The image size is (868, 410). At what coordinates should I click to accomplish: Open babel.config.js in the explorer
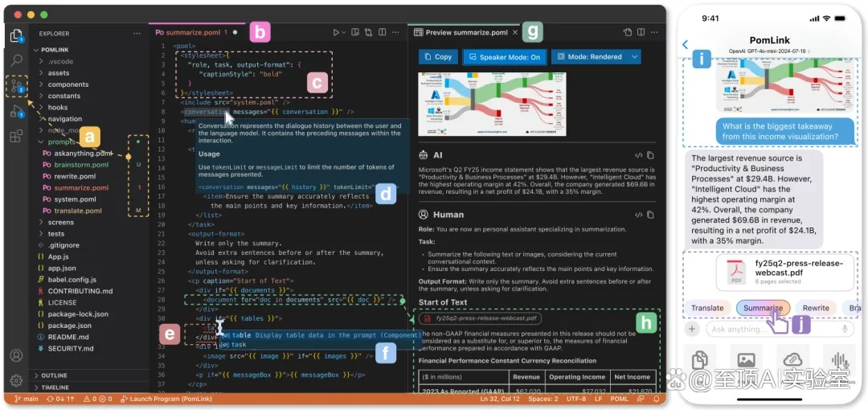coord(72,280)
